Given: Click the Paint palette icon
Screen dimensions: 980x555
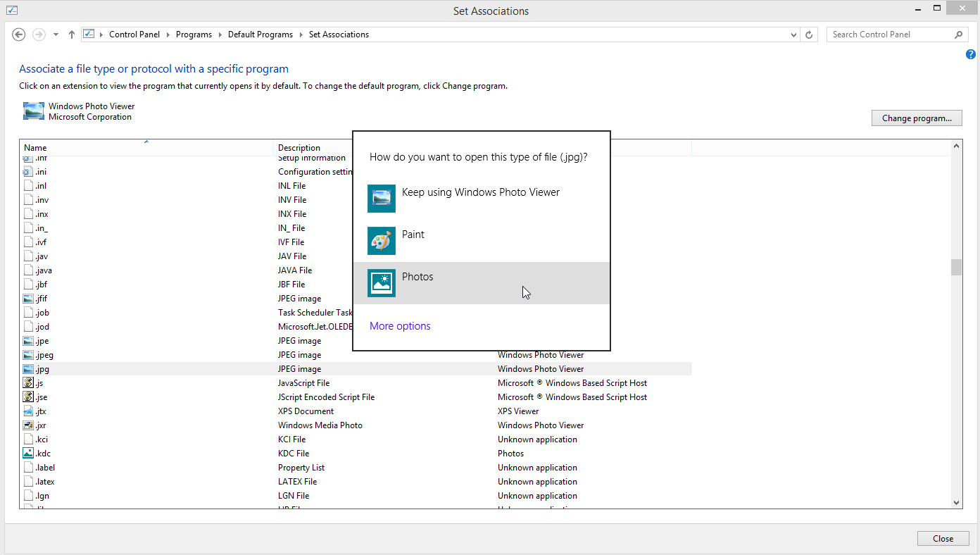Looking at the screenshot, I should tap(382, 241).
